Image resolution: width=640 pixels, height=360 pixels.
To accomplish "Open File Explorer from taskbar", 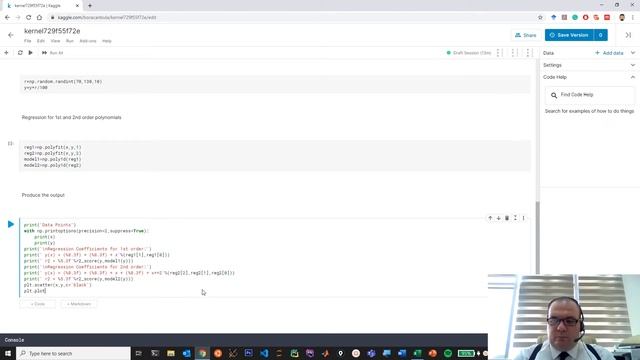I will pyautogui.click(x=171, y=353).
